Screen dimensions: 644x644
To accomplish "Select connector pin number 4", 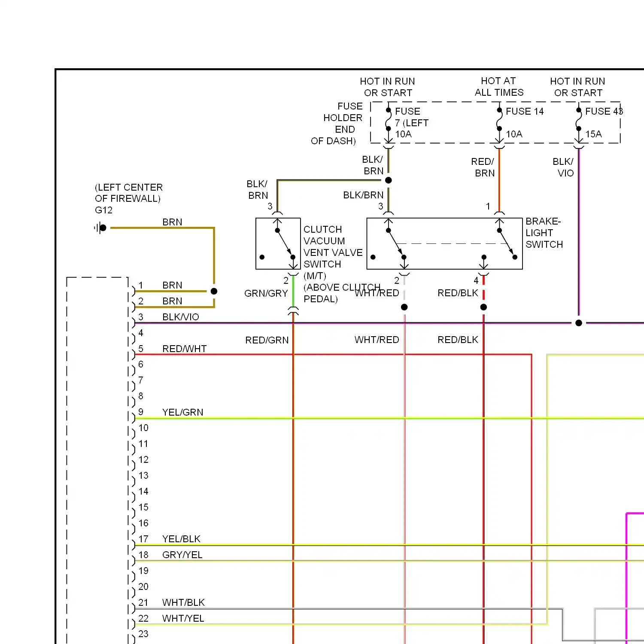I will point(141,333).
